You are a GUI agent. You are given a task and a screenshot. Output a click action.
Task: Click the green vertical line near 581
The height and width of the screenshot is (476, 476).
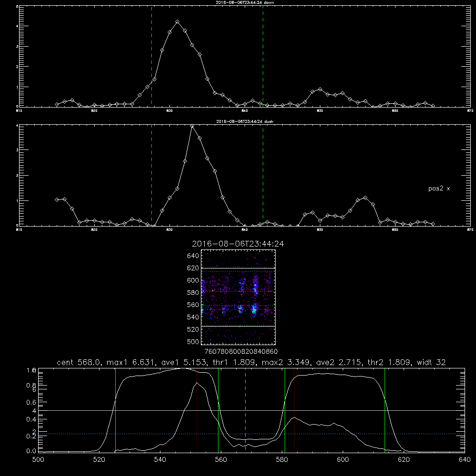tap(285, 410)
